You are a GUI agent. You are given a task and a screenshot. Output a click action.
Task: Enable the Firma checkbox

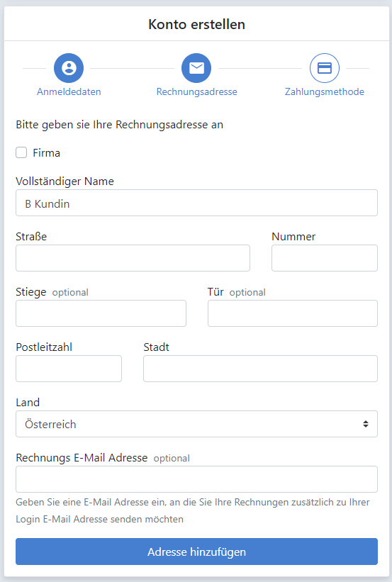(x=21, y=152)
